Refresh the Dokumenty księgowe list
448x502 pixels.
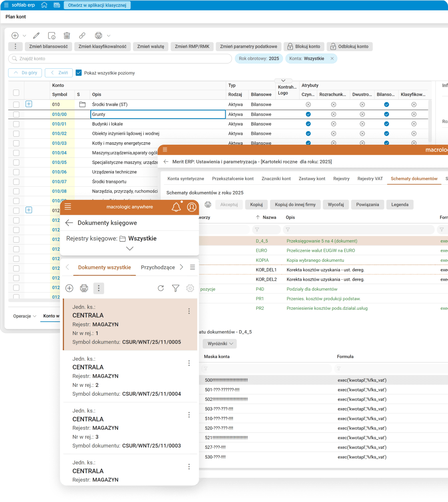(161, 288)
